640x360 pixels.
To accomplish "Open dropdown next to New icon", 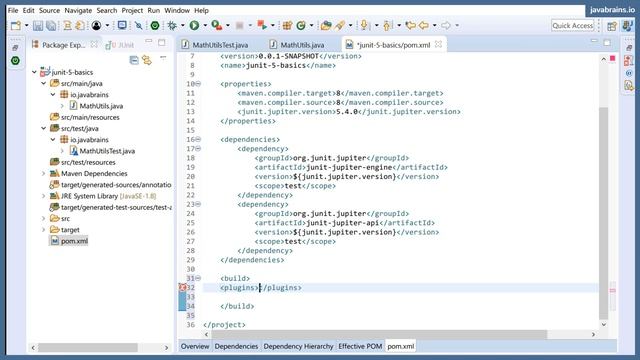I will click(x=27, y=26).
